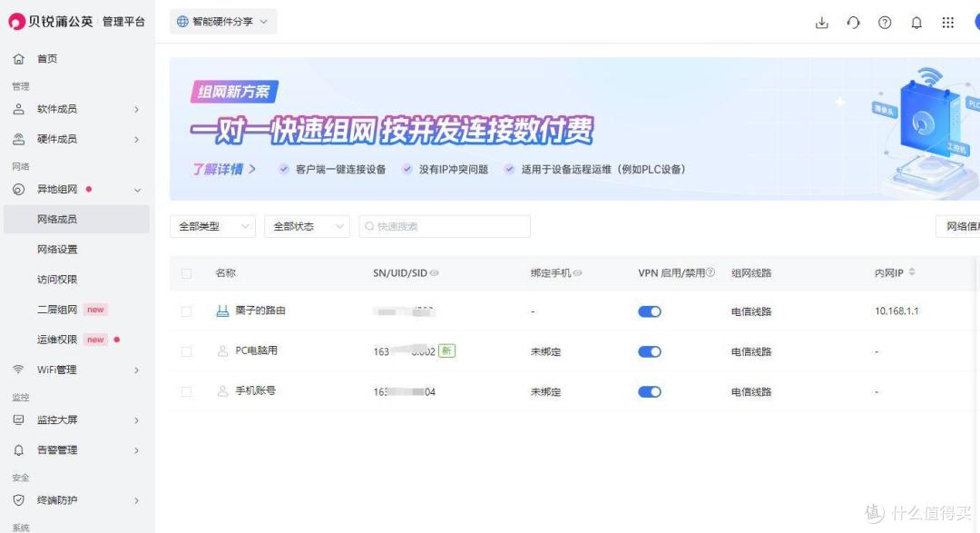The image size is (980, 533).
Task: Click 电信线路 in 栗子的路由 row
Action: (x=751, y=311)
